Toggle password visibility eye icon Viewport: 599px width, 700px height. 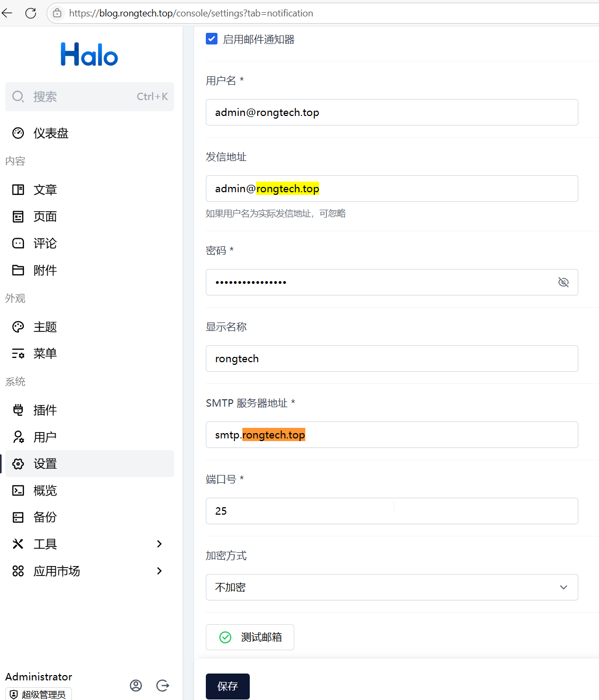click(564, 282)
